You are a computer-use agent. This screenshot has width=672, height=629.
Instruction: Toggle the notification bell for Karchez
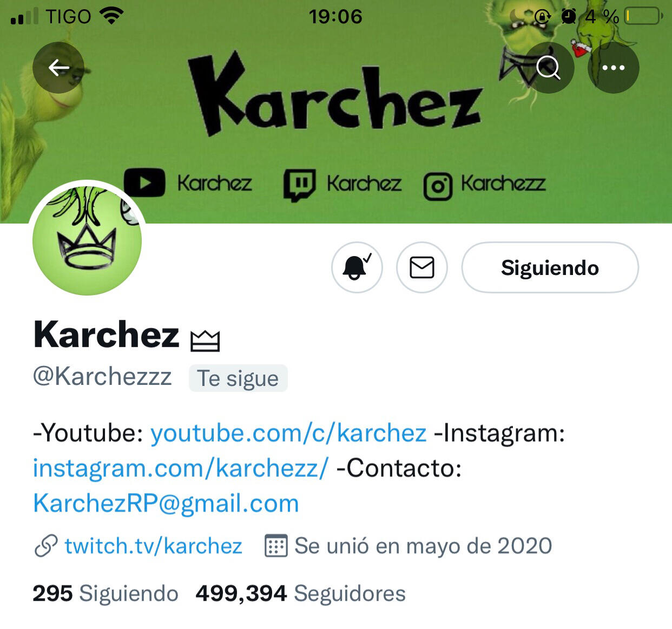tap(357, 267)
